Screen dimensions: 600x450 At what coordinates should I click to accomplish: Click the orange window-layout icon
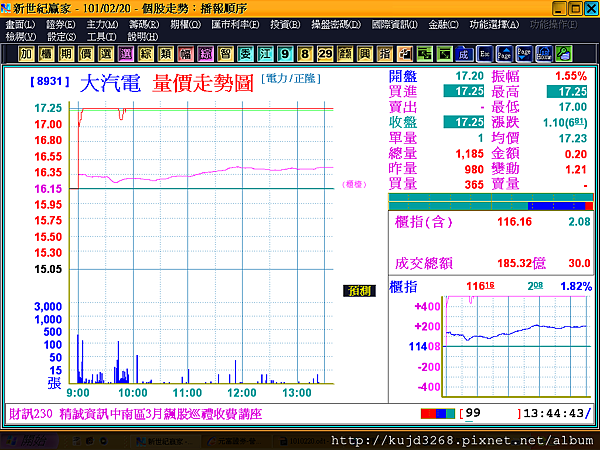pyautogui.click(x=404, y=54)
